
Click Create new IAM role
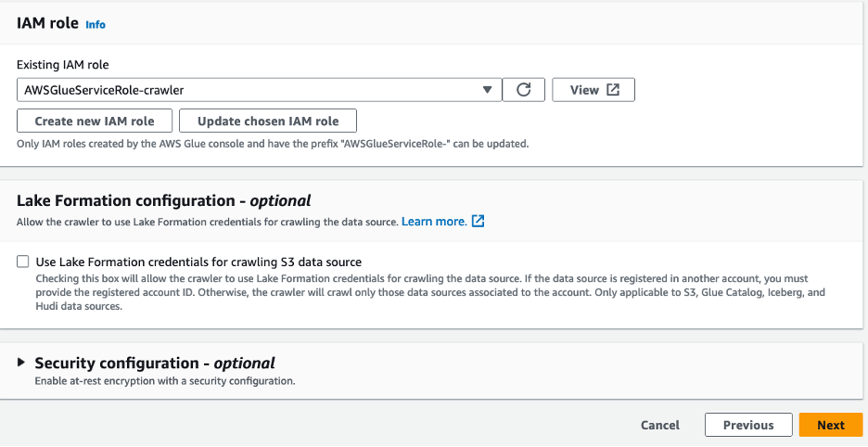(94, 121)
